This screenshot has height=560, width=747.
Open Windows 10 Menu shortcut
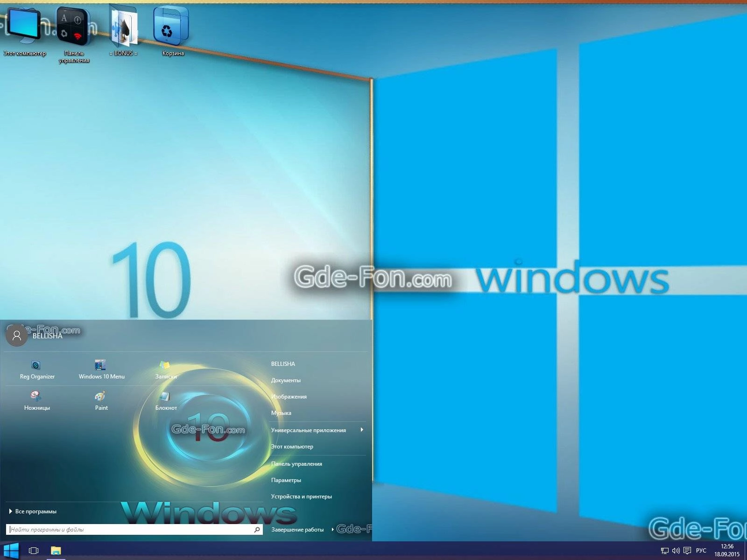101,370
